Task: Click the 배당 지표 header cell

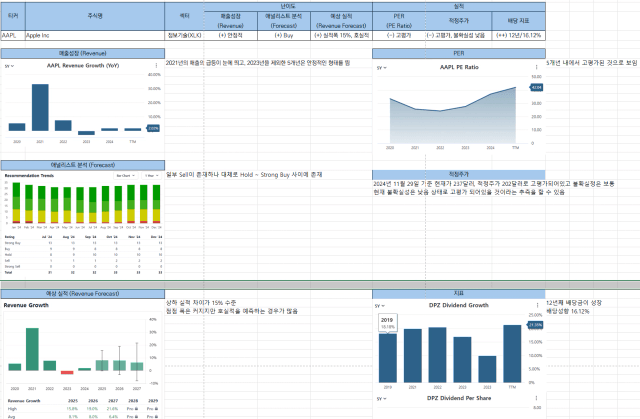Action: [518, 21]
